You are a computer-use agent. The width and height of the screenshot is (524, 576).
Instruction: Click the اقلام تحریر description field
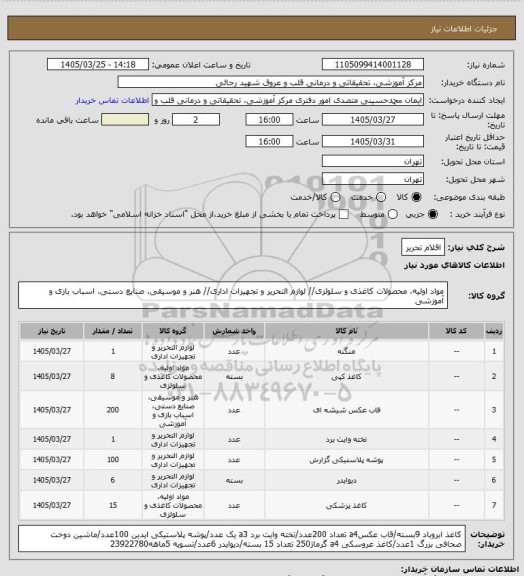(423, 248)
